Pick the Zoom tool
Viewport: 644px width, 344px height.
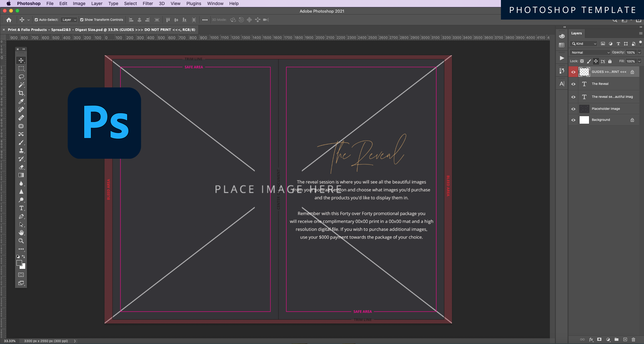[x=21, y=241]
